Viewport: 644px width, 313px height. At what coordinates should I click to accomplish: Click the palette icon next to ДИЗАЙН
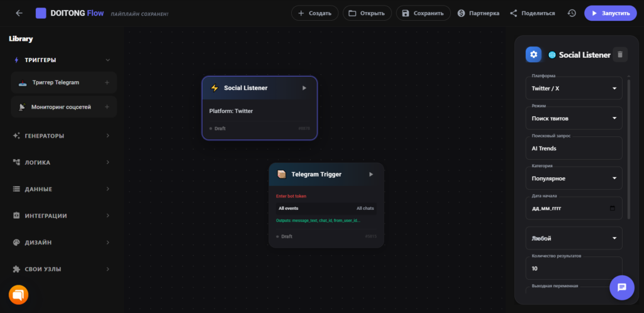16,243
